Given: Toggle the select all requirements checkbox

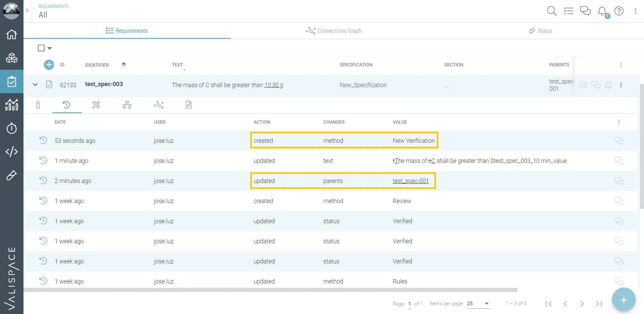Looking at the screenshot, I should (x=41, y=48).
